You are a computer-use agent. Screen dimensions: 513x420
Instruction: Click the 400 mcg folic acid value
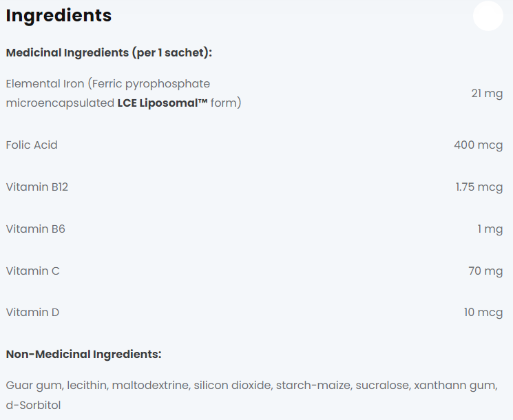coord(478,145)
